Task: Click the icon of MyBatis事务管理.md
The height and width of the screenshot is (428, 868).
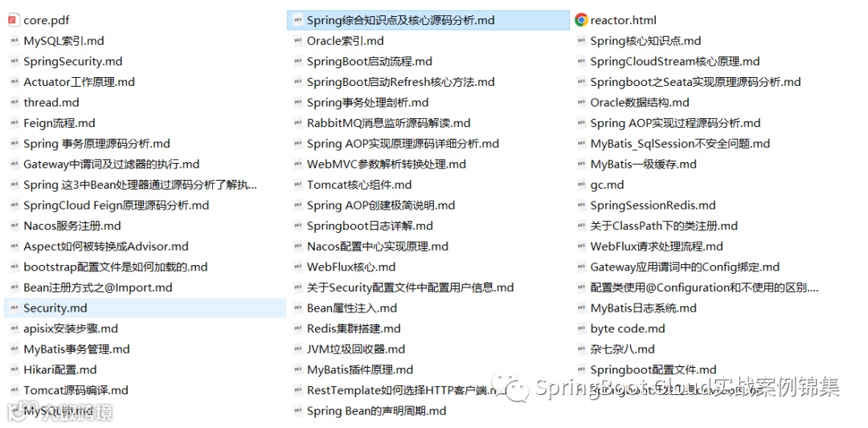Action: coord(14,349)
